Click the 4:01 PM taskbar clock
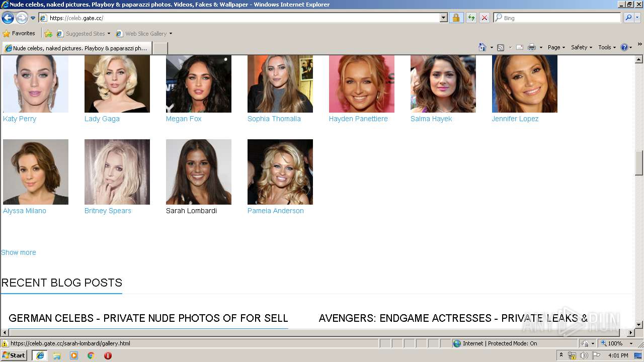The height and width of the screenshot is (362, 644). (618, 355)
